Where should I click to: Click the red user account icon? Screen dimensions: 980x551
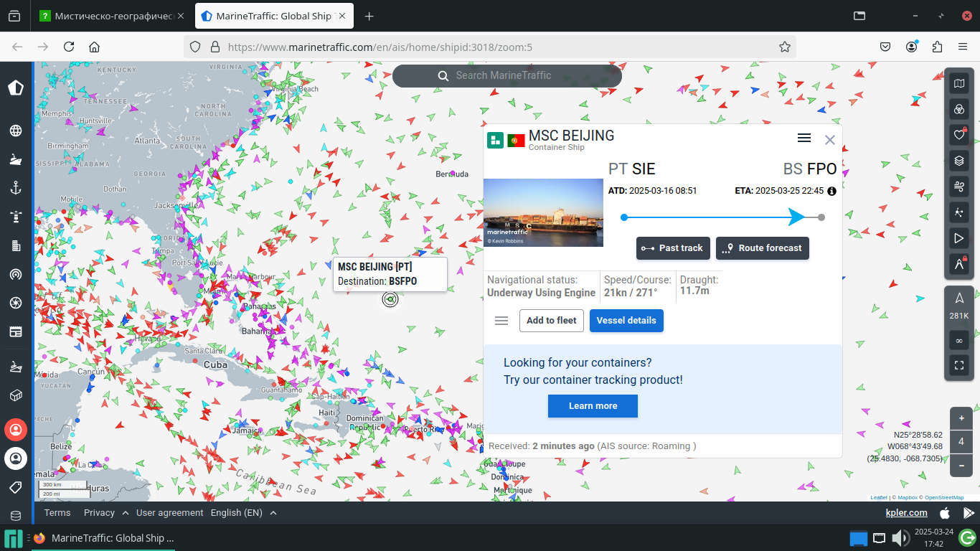[x=16, y=430]
